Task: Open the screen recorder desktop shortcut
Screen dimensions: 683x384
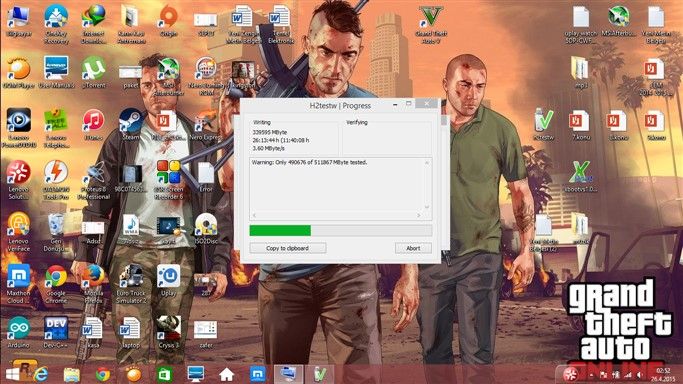Action: pyautogui.click(x=169, y=180)
